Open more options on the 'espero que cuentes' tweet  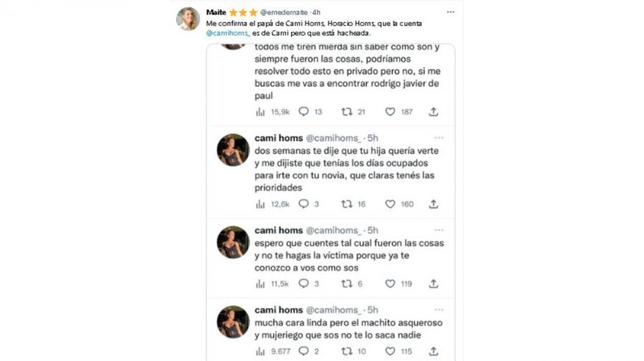(x=440, y=230)
